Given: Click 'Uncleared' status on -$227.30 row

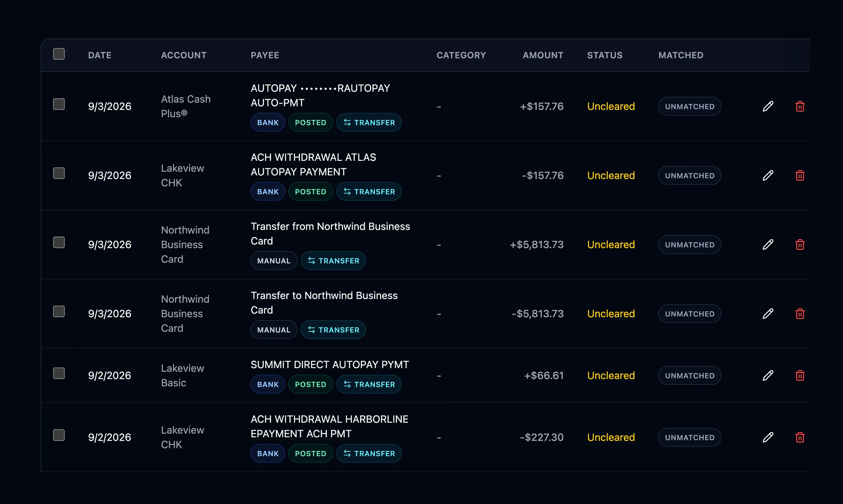Looking at the screenshot, I should pos(611,437).
